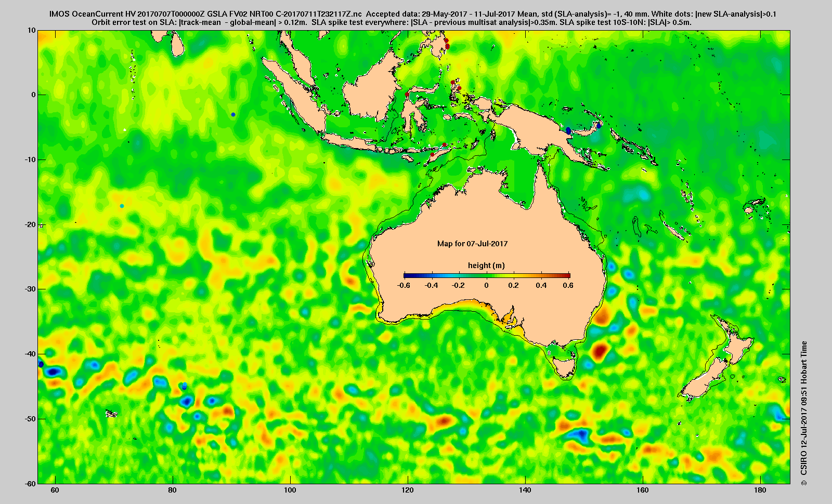Click the IMOS OceanCurrent title line
The image size is (832, 504).
click(413, 14)
